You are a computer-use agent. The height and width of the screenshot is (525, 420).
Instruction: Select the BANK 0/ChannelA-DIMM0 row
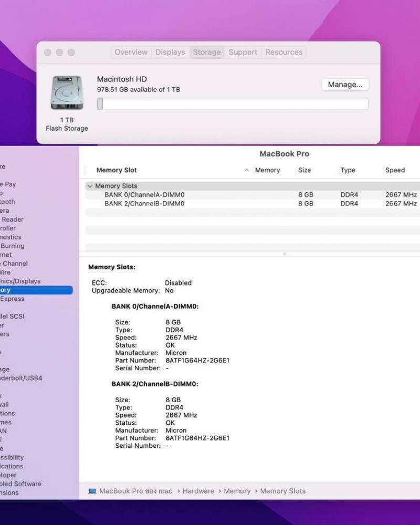click(144, 195)
